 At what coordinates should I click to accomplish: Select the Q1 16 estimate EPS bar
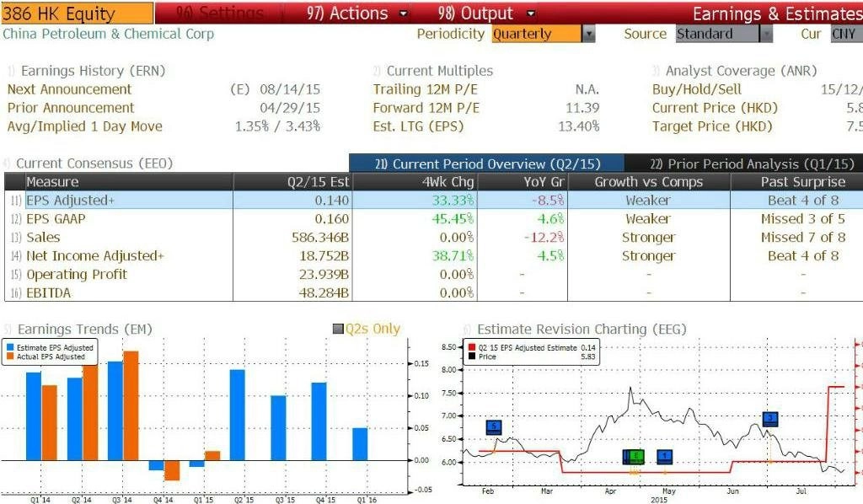[360, 444]
